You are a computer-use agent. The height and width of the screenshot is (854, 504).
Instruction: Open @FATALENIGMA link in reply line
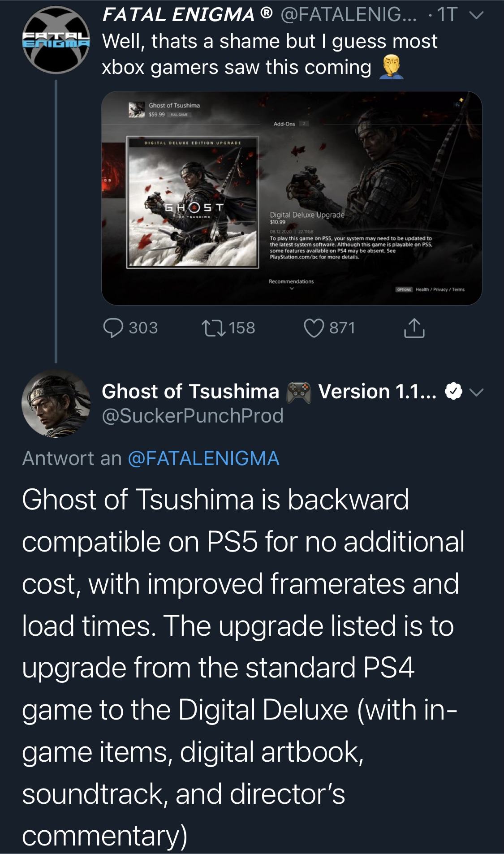click(x=203, y=458)
